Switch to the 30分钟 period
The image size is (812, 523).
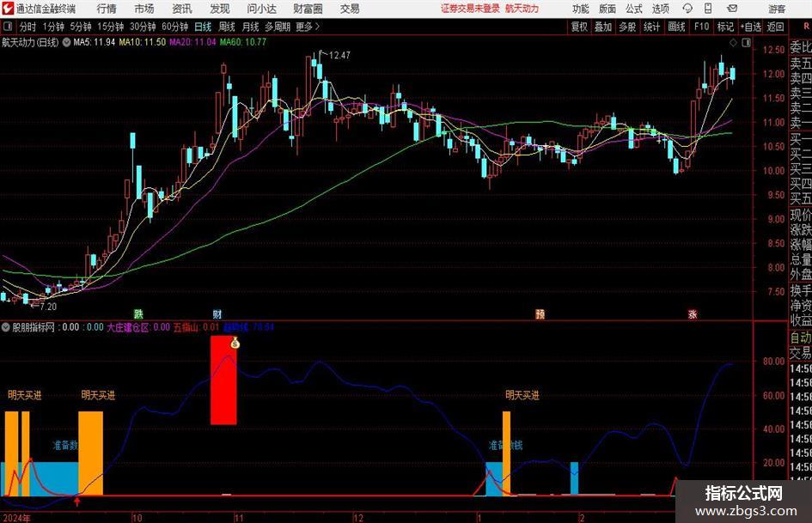[143, 27]
